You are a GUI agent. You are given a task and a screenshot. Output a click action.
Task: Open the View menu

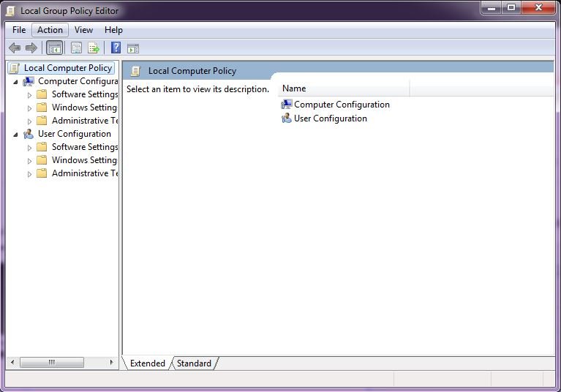(83, 30)
